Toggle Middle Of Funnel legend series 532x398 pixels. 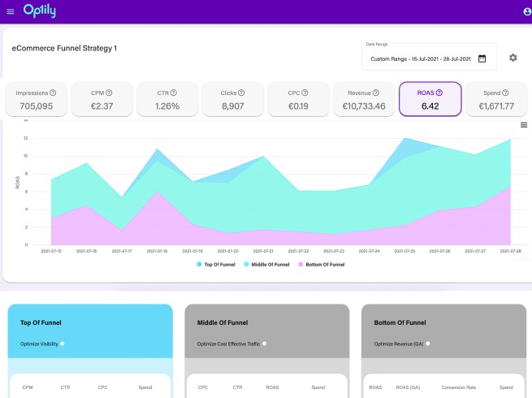[266, 265]
